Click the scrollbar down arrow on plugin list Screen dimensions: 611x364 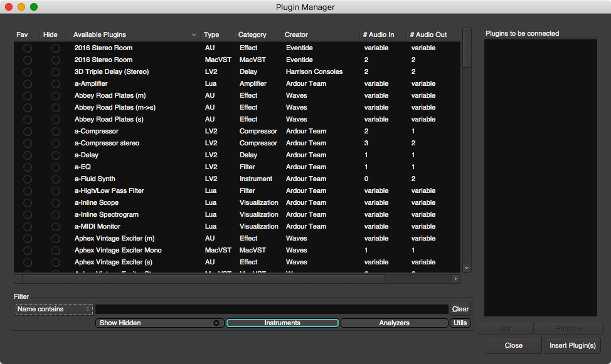pos(466,267)
